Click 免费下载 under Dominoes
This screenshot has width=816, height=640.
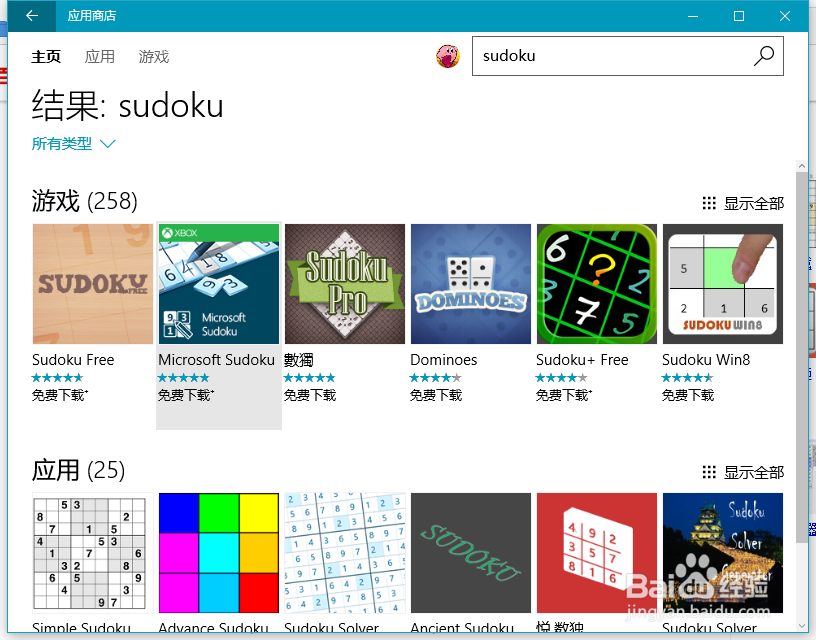pos(436,395)
